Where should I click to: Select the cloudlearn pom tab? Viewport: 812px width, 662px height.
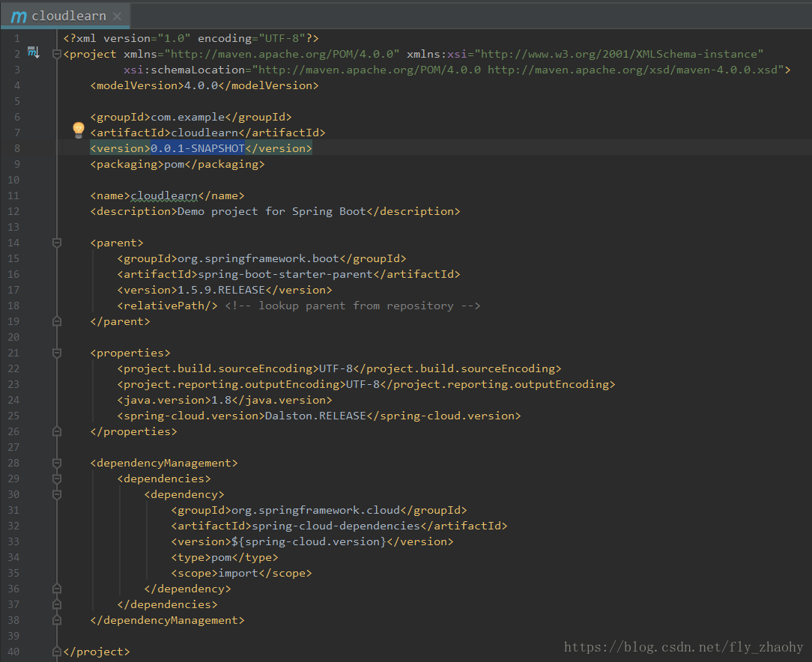tap(65, 16)
